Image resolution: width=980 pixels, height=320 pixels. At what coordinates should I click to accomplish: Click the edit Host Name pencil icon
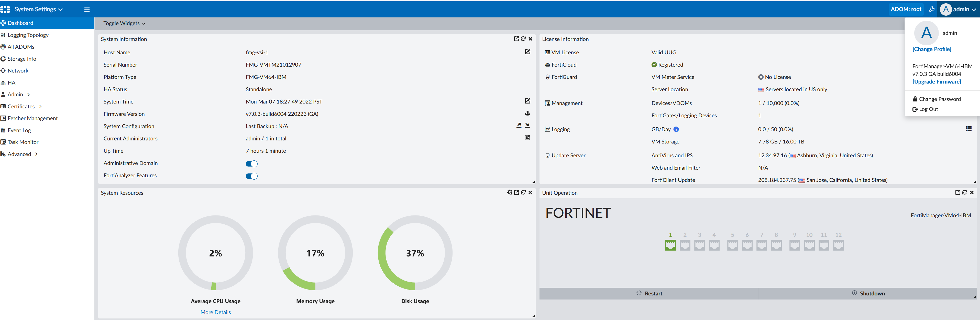point(527,52)
